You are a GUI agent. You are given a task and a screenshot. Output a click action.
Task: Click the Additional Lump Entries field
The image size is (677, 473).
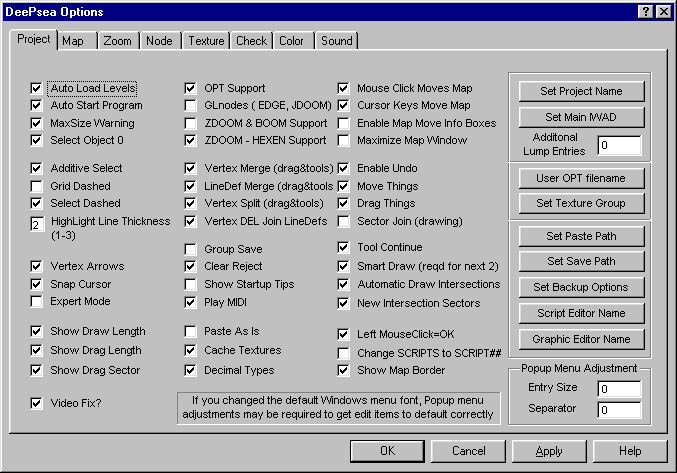[618, 145]
